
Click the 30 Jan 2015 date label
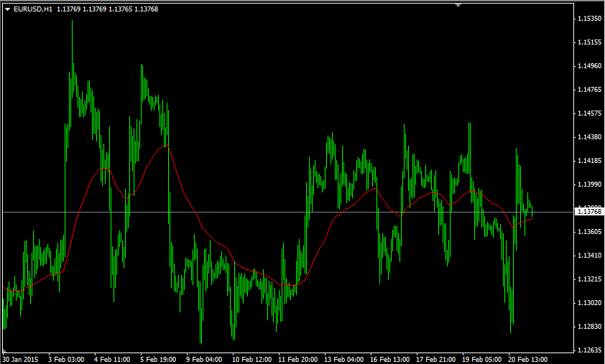20,360
